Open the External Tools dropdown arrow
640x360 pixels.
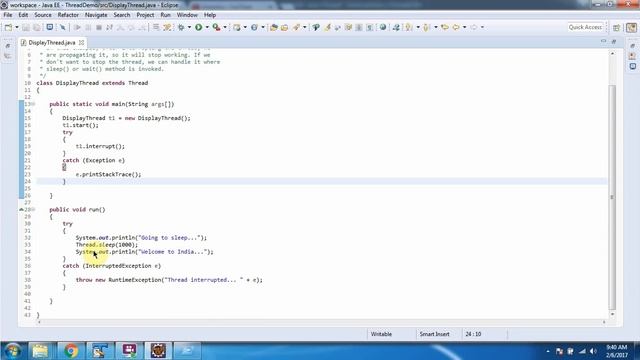pos(225,27)
